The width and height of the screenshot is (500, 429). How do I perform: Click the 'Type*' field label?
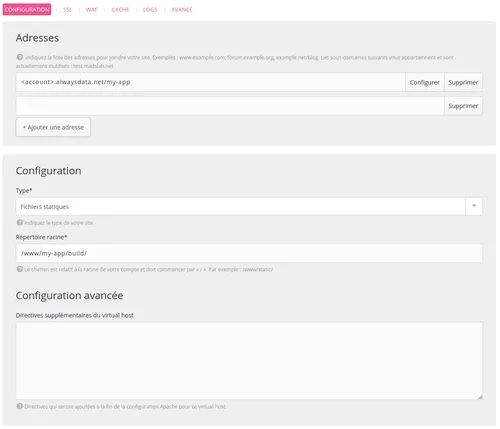point(24,191)
